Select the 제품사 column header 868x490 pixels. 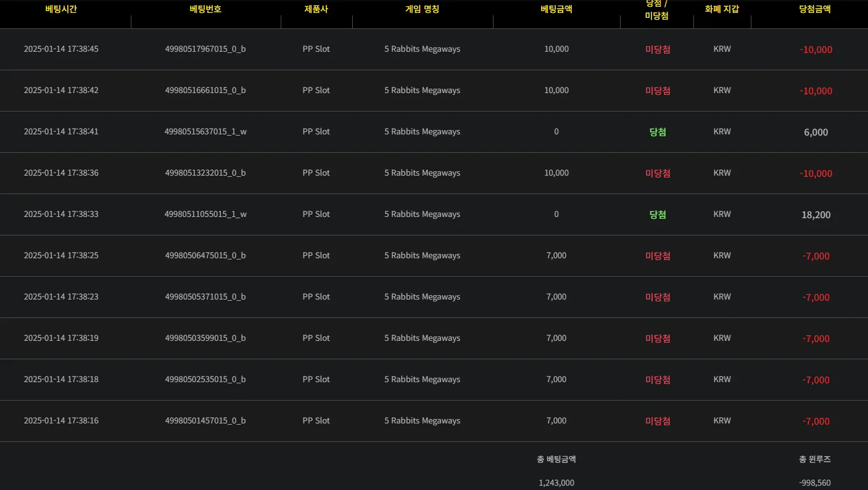click(316, 9)
